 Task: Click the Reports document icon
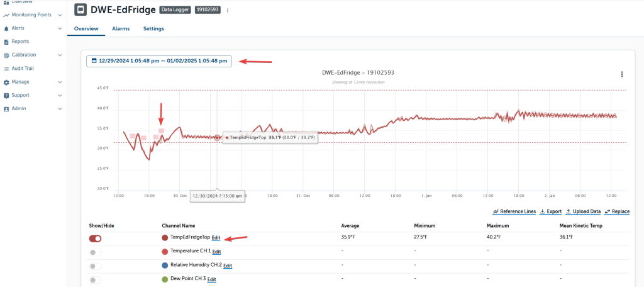[6, 42]
